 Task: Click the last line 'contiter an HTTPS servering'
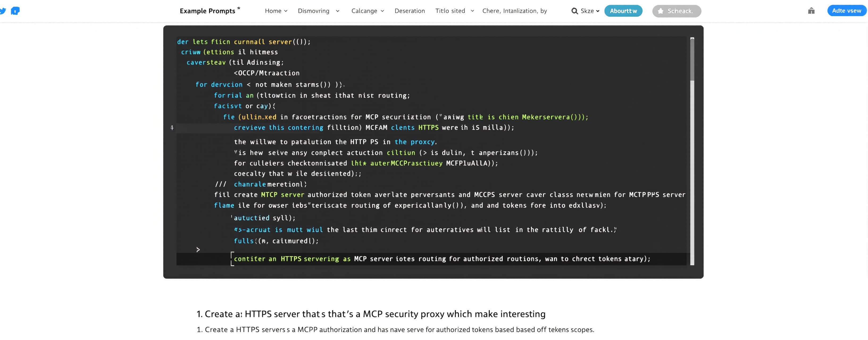pos(442,258)
